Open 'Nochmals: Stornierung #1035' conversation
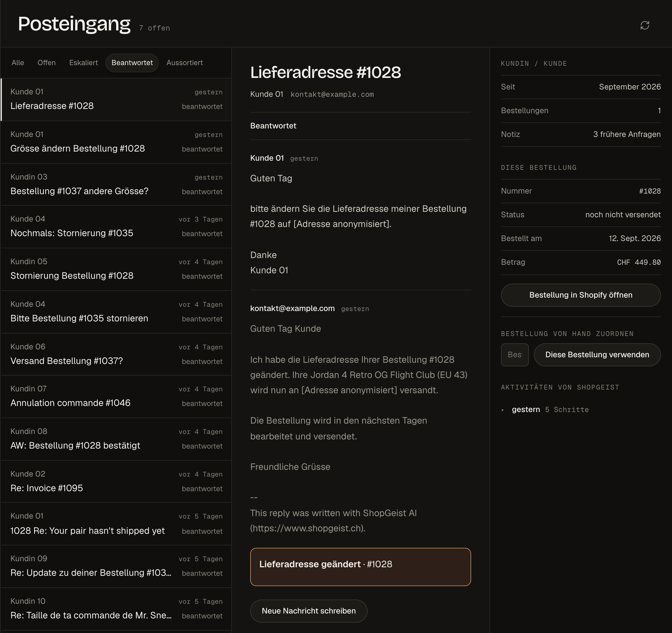The width and height of the screenshot is (672, 633). pyautogui.click(x=116, y=227)
